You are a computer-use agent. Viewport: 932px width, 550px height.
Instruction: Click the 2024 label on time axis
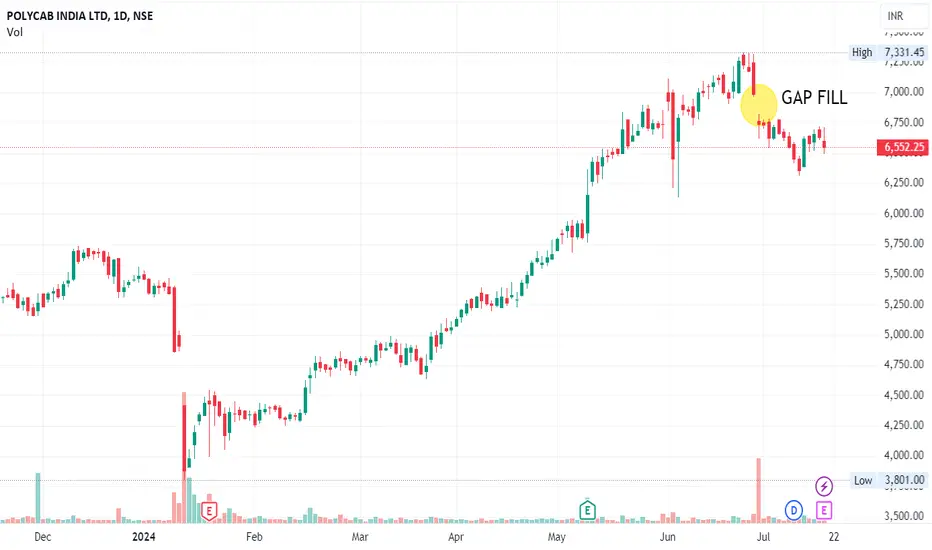144,537
